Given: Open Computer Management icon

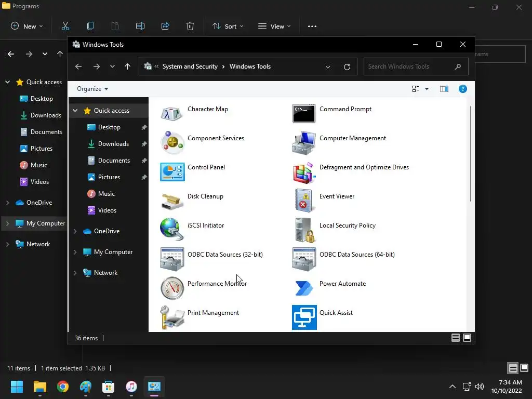Looking at the screenshot, I should 303,142.
